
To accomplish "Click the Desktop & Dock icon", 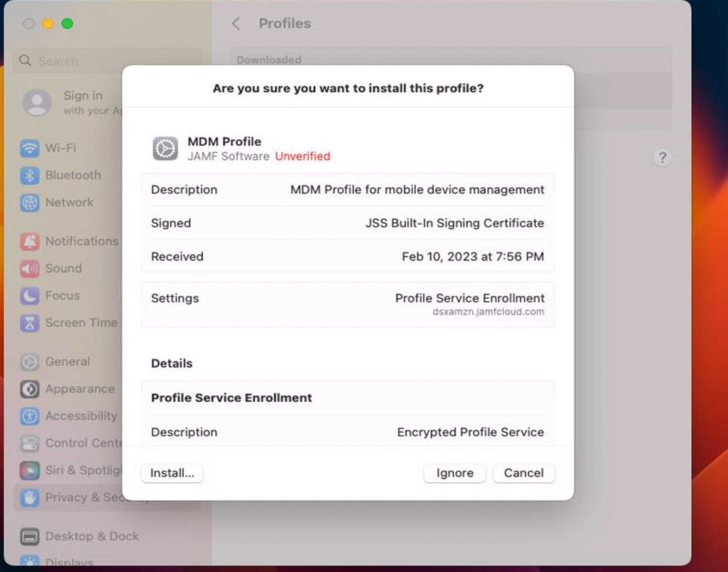I will tap(29, 537).
